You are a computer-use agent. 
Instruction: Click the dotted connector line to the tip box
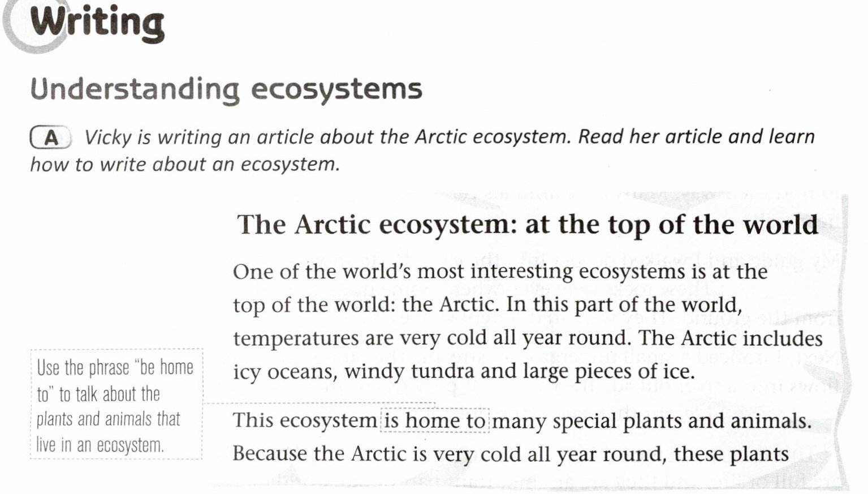(319, 403)
